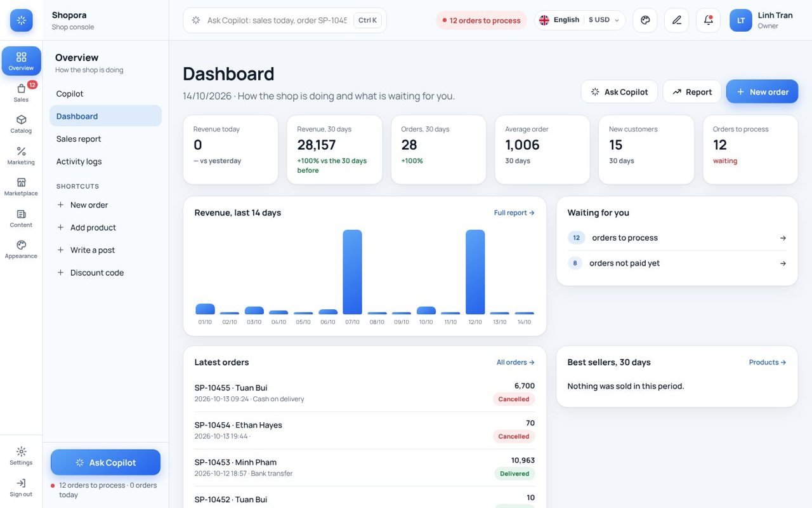
Task: Click the New order button
Action: click(x=762, y=91)
